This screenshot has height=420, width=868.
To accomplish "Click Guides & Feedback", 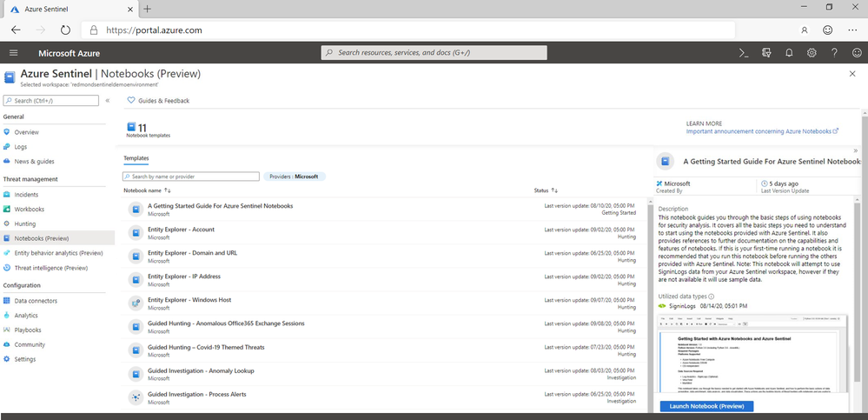I will [x=158, y=101].
